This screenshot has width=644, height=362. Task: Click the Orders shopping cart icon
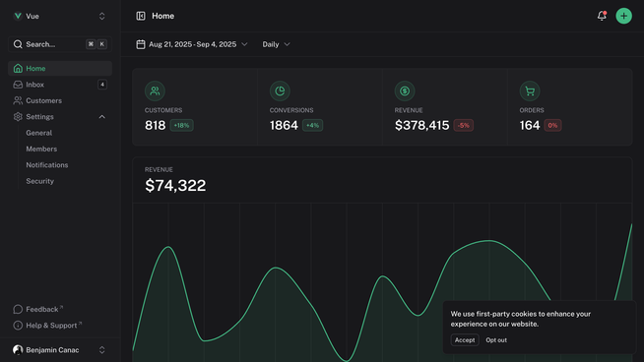click(x=530, y=90)
